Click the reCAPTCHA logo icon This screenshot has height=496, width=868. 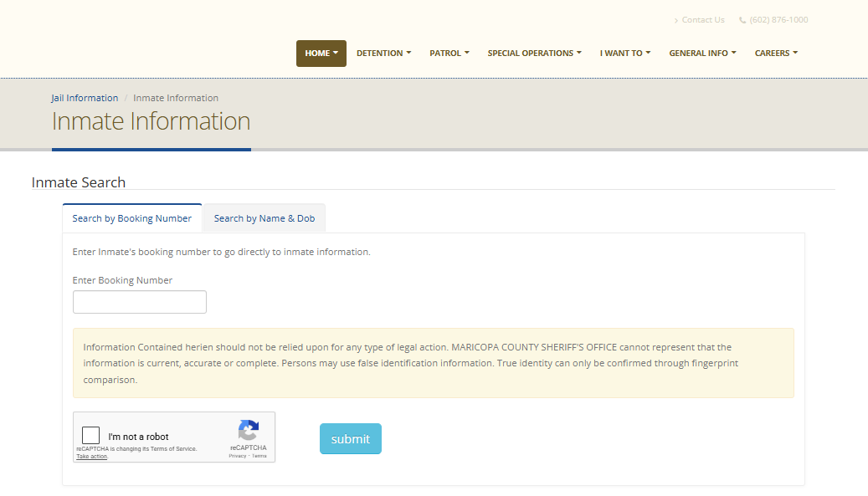pyautogui.click(x=248, y=431)
